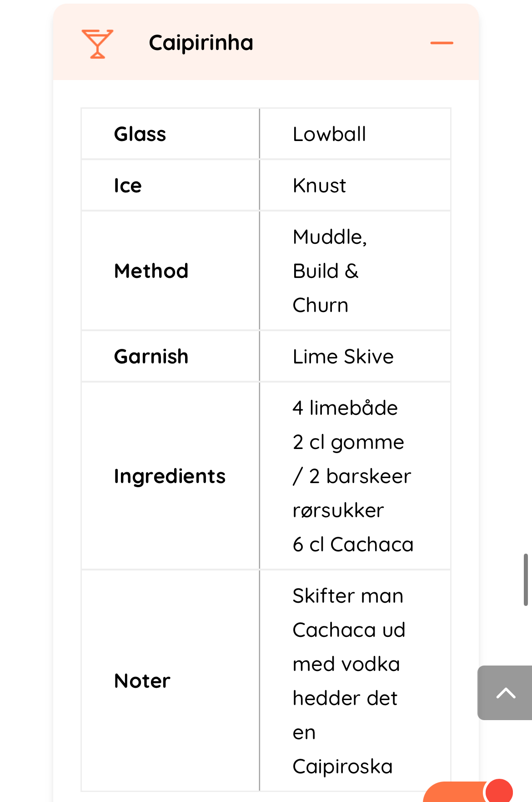Select the Garnish row label

point(151,357)
